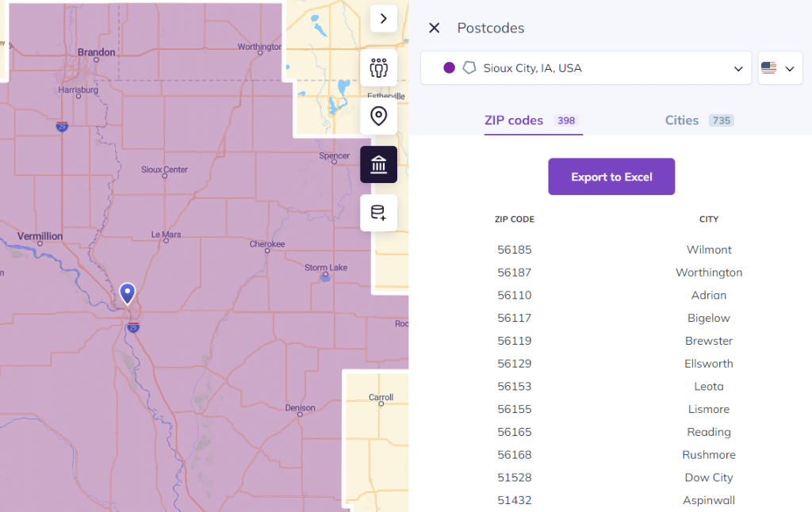The image size is (812, 512).
Task: Click the Harrisburg label on the map
Action: point(79,90)
